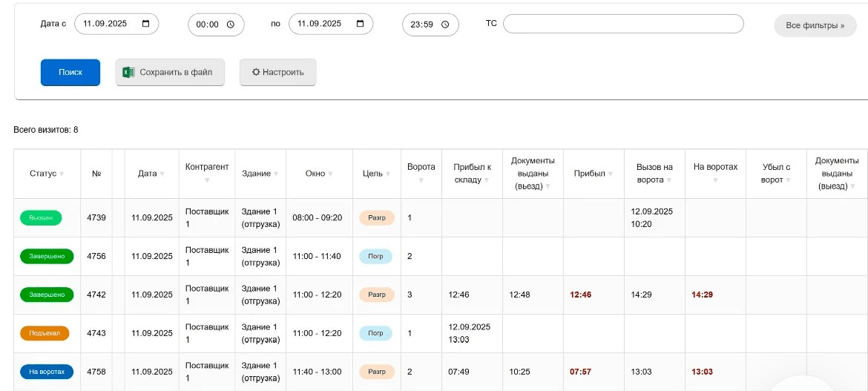
Task: Click Погр tag in row 4756
Action: [375, 257]
